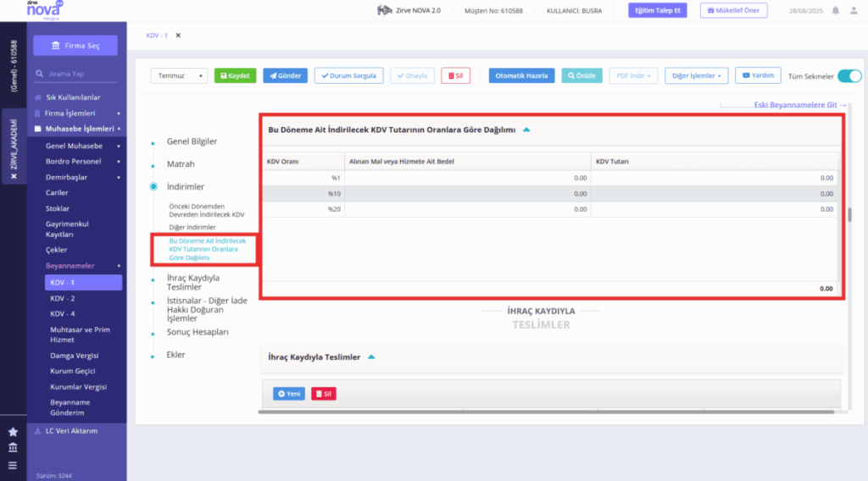The image size is (868, 481).
Task: Click the bank building icon in left strip
Action: [x=13, y=448]
